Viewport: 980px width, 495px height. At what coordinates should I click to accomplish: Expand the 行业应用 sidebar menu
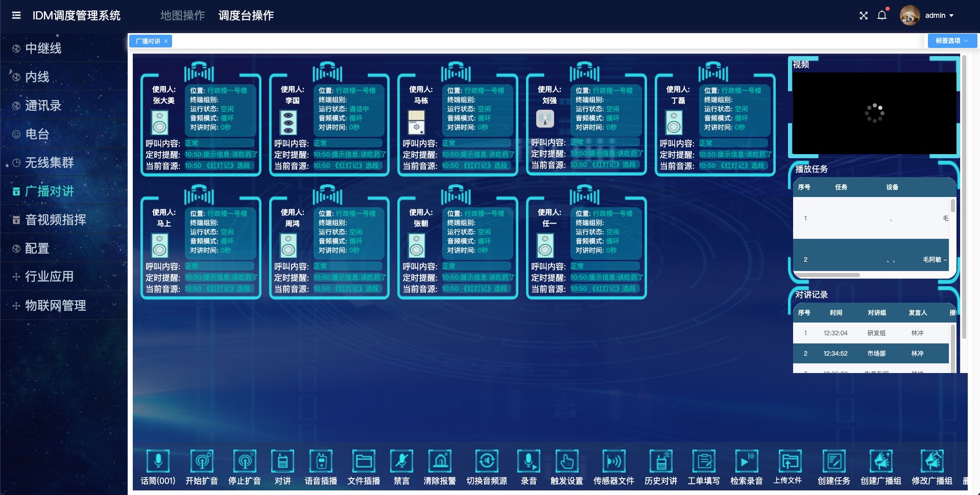(x=64, y=277)
